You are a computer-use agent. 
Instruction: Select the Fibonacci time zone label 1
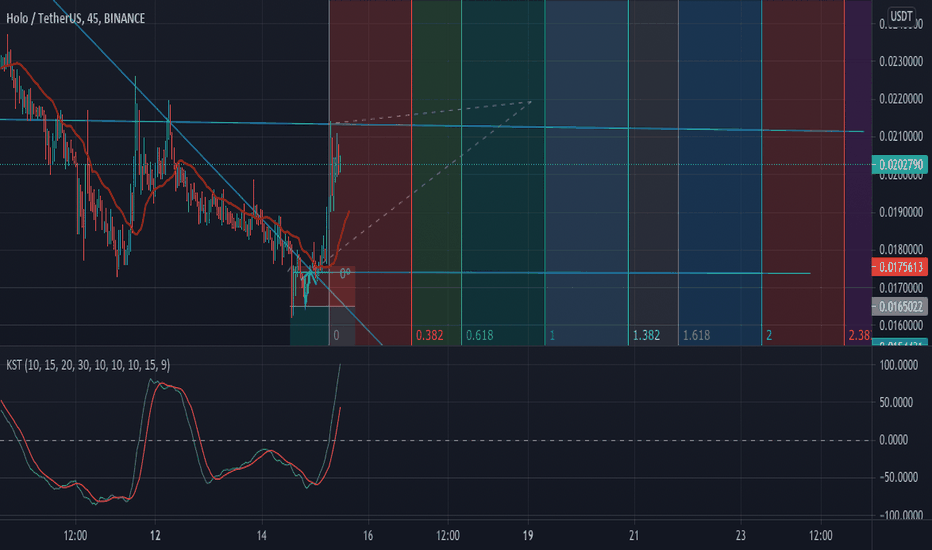(x=552, y=335)
